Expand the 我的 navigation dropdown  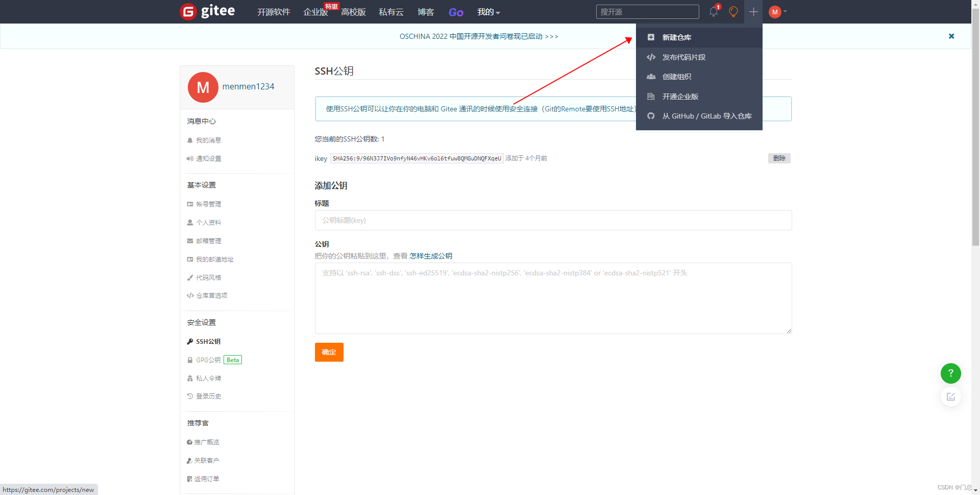coord(488,12)
